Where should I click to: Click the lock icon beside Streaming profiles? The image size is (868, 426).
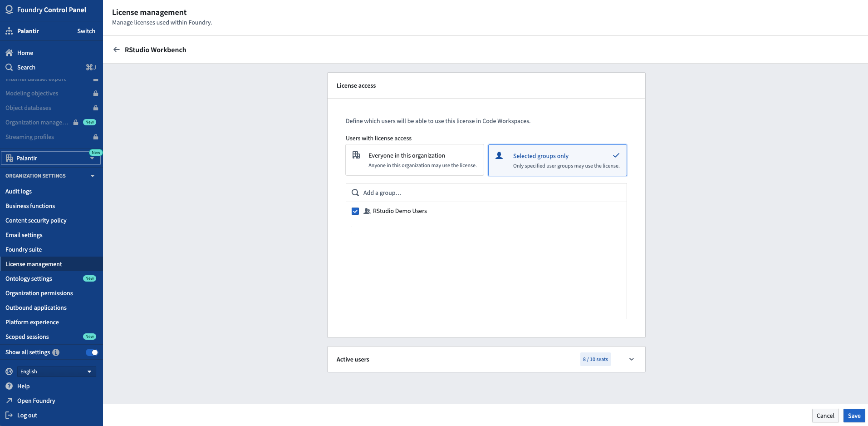click(96, 137)
